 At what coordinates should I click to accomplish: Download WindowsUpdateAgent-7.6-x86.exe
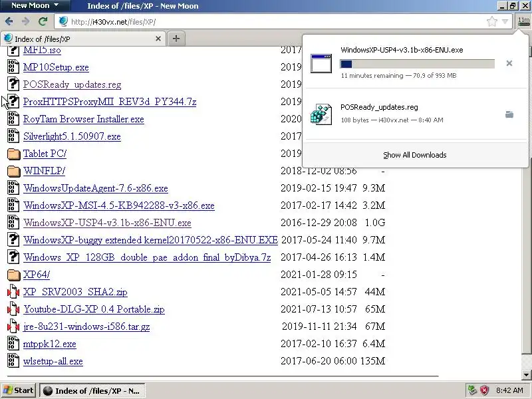(96, 188)
